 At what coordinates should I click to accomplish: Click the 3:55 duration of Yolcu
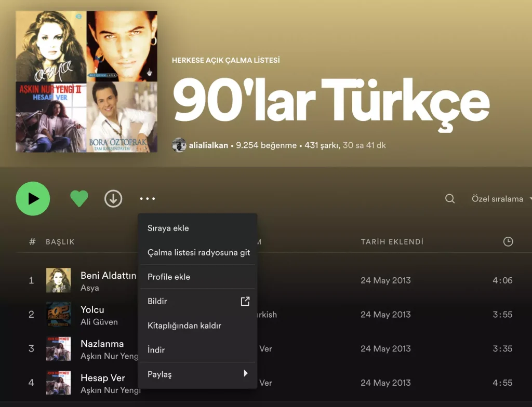(x=502, y=315)
